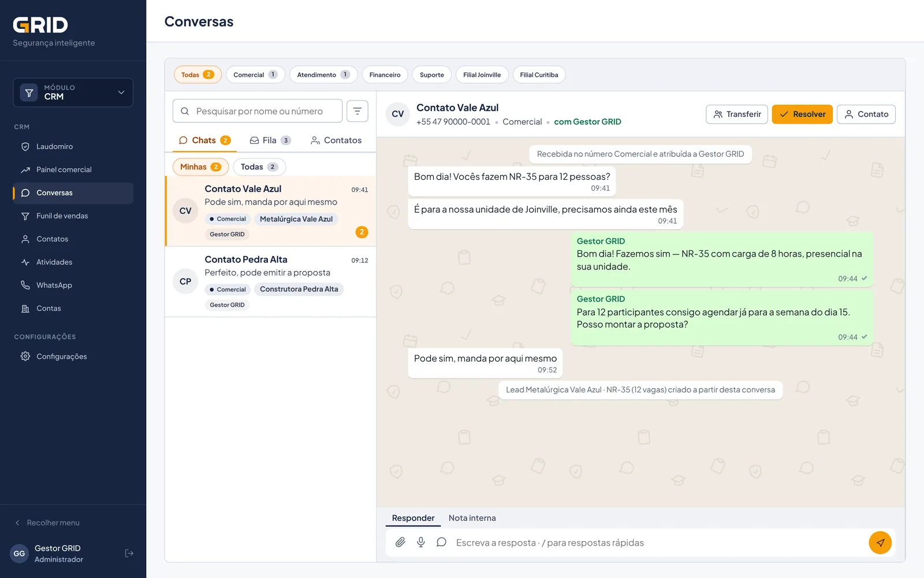Select the Nota interna tab
Screen dimensions: 924x578
[x=472, y=518]
